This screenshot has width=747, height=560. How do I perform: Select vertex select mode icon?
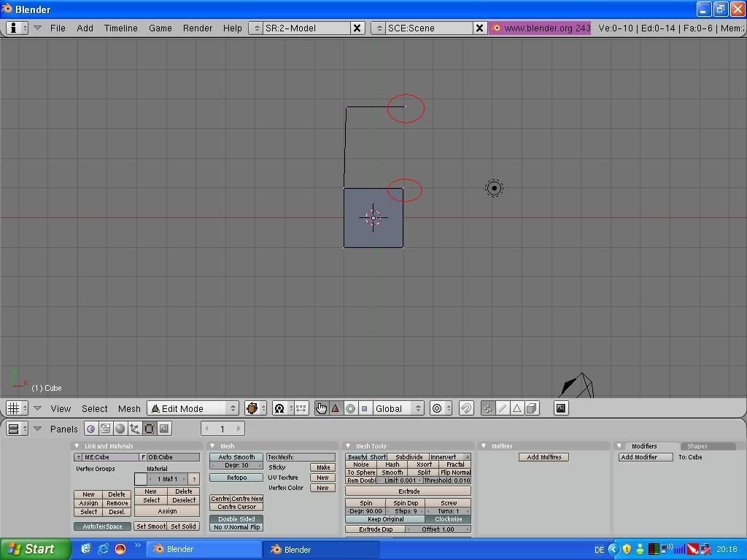488,408
